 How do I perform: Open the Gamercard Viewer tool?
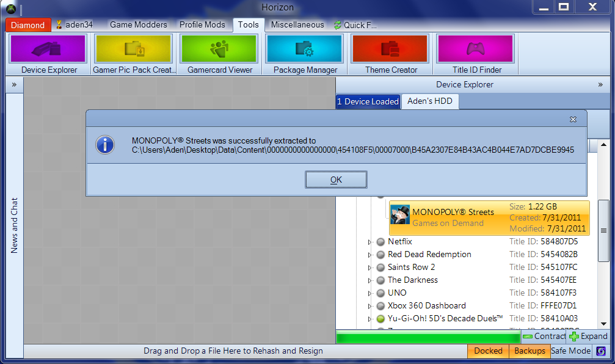point(219,49)
